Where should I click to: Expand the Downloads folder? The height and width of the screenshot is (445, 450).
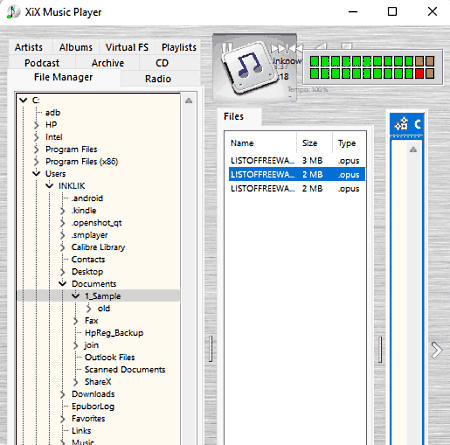click(x=62, y=394)
